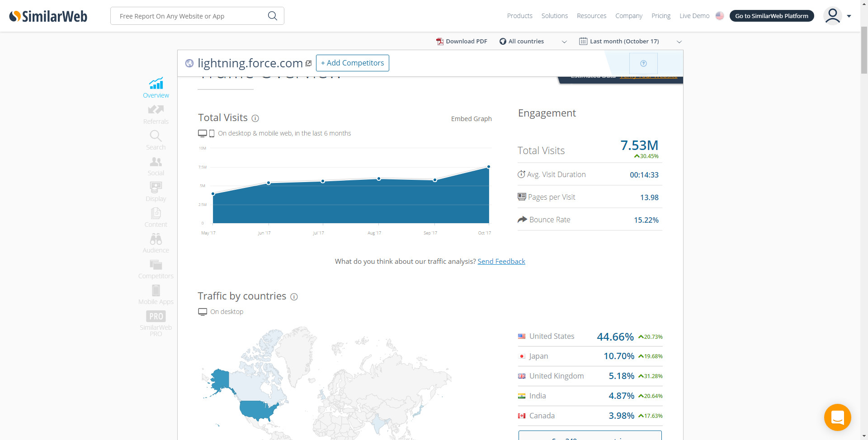Image resolution: width=868 pixels, height=440 pixels.
Task: Click the Traffic by countries info icon
Action: point(294,297)
